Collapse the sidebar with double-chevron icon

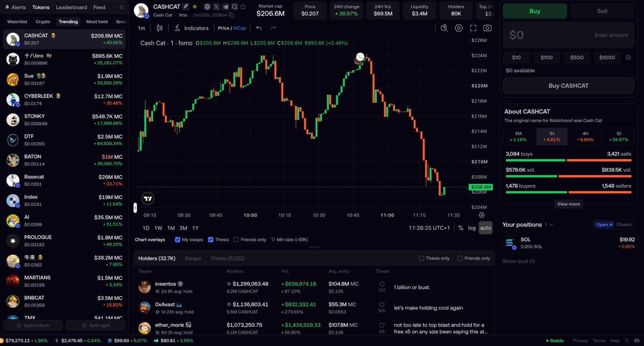click(x=121, y=8)
